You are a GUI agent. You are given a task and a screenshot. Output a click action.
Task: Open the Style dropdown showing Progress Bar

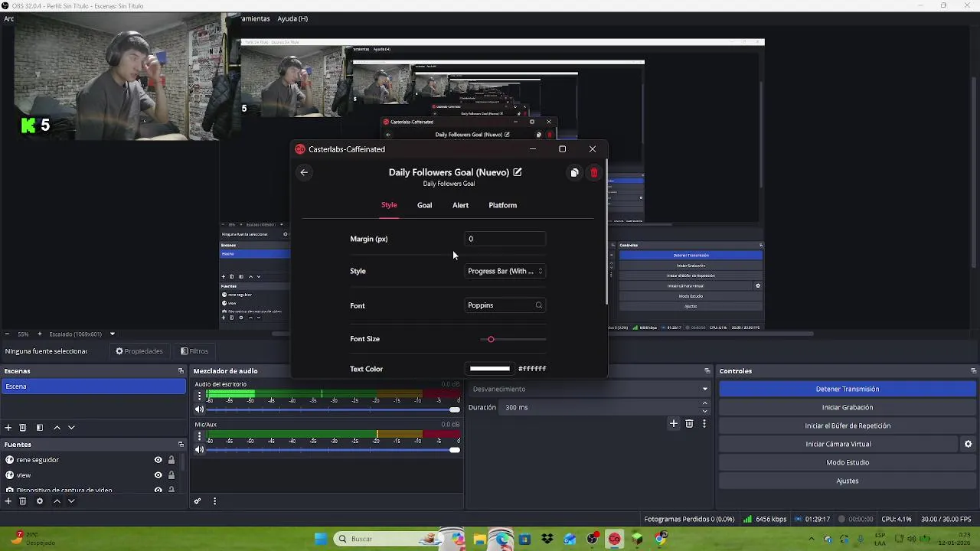click(505, 271)
